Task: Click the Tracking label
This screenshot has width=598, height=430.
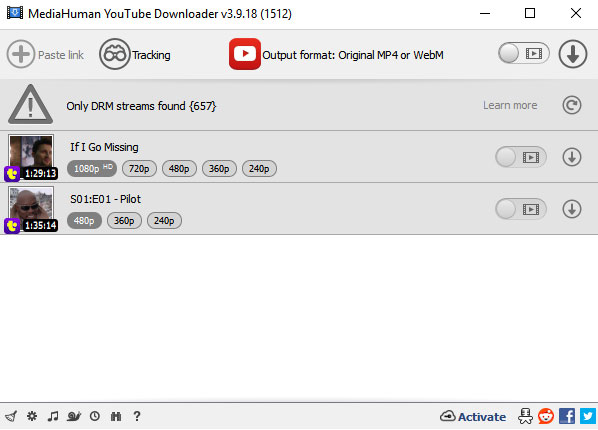Action: coord(151,55)
